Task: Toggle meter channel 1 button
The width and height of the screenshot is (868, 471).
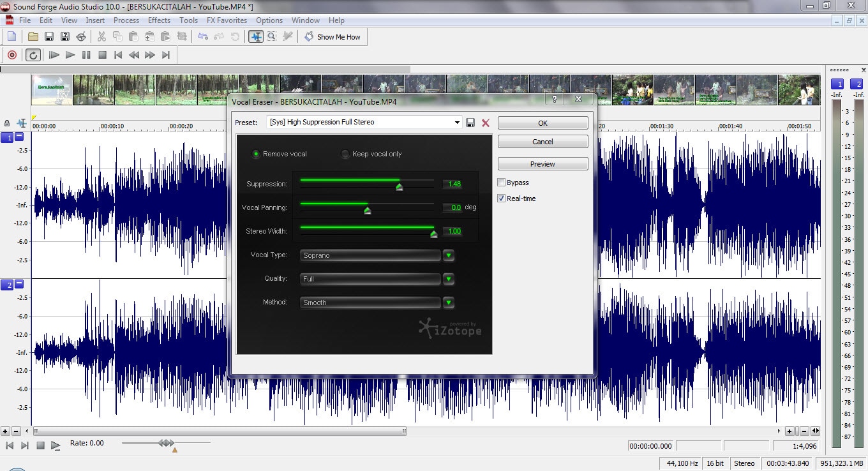Action: pos(838,84)
